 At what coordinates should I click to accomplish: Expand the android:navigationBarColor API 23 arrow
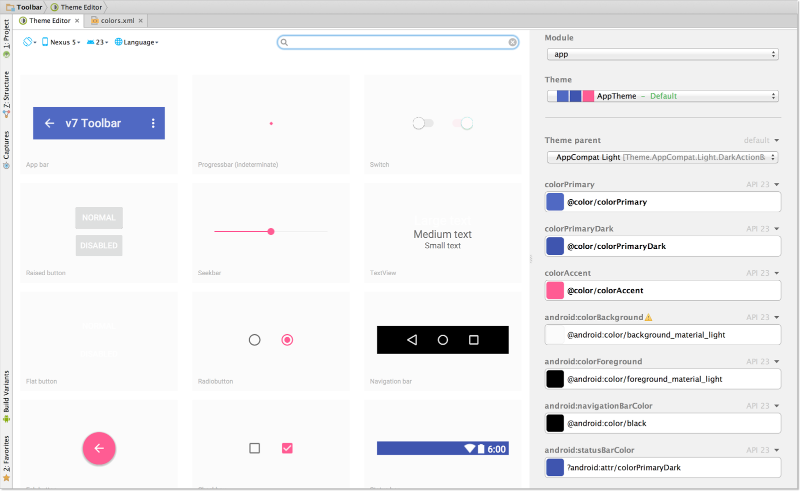click(x=777, y=406)
